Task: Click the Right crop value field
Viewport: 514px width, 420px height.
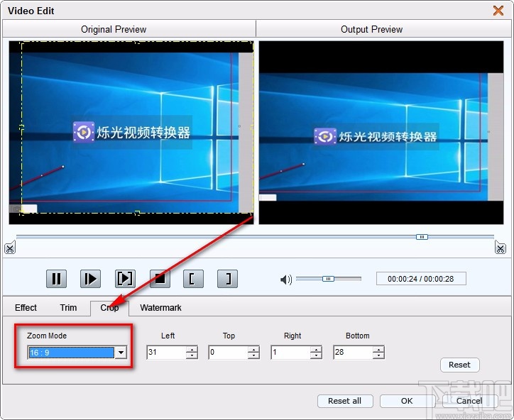Action: click(290, 352)
